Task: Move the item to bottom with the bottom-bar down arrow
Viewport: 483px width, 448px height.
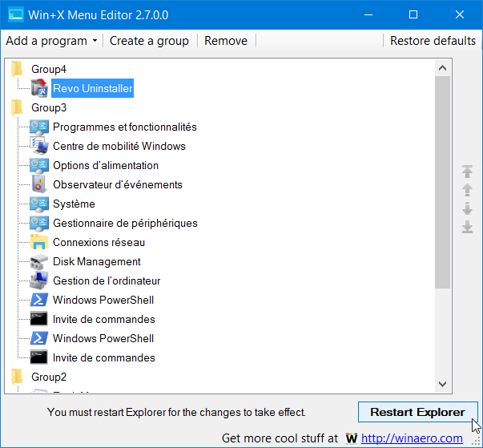Action: tap(467, 227)
